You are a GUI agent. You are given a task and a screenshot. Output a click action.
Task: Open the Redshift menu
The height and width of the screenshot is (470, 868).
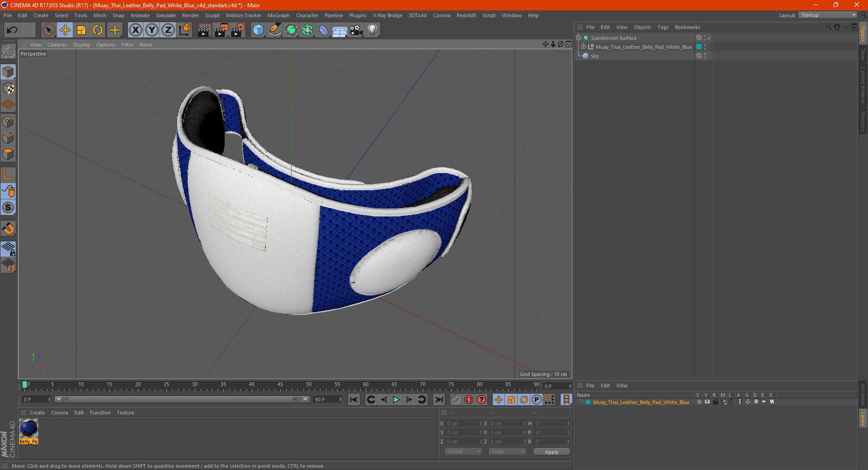click(466, 15)
